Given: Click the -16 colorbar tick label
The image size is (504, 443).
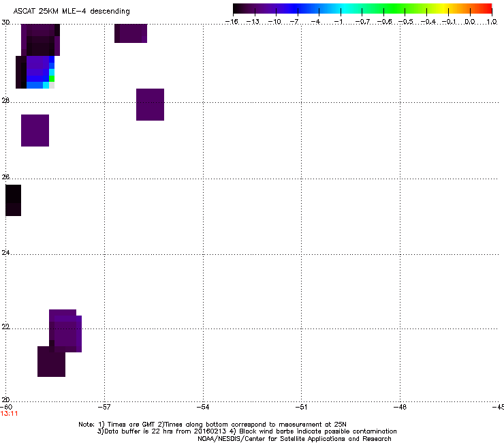Looking at the screenshot, I should [232, 22].
